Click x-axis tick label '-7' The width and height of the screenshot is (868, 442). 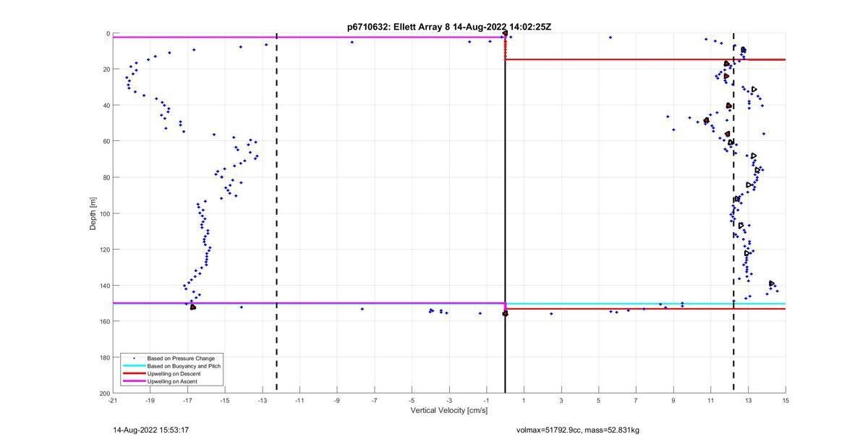tap(374, 400)
